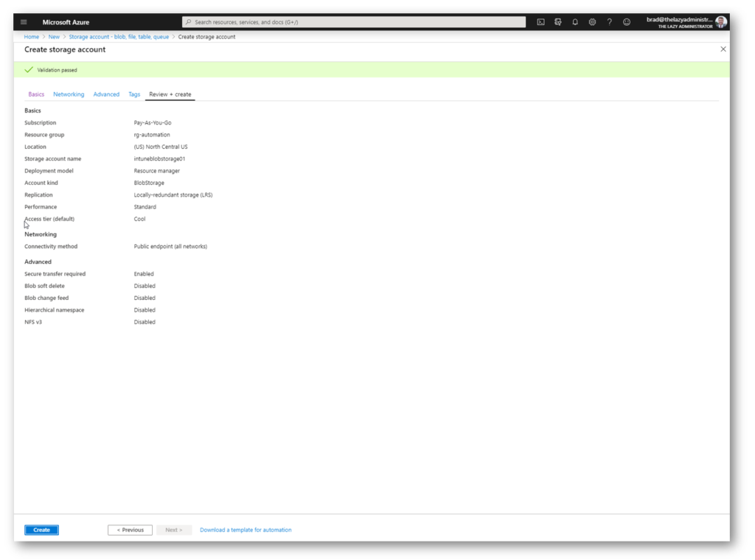Click the Cool access tier value
755x560 pixels.
pyautogui.click(x=139, y=219)
